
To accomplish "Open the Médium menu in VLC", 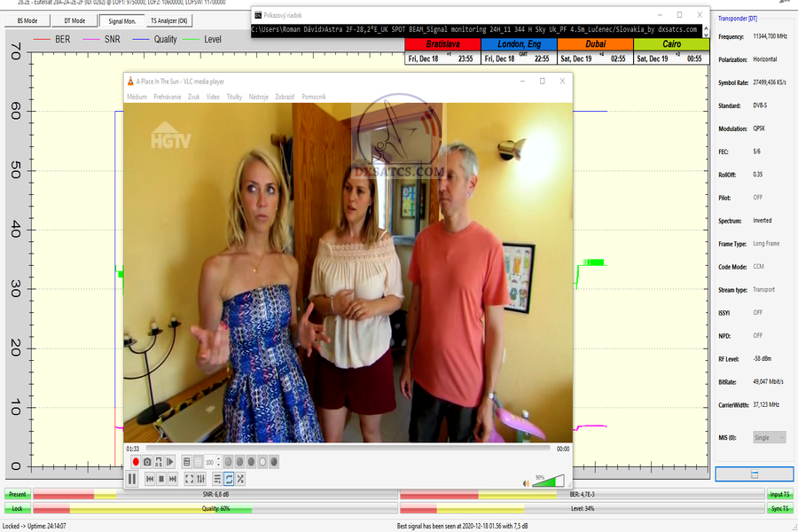I will (x=137, y=96).
